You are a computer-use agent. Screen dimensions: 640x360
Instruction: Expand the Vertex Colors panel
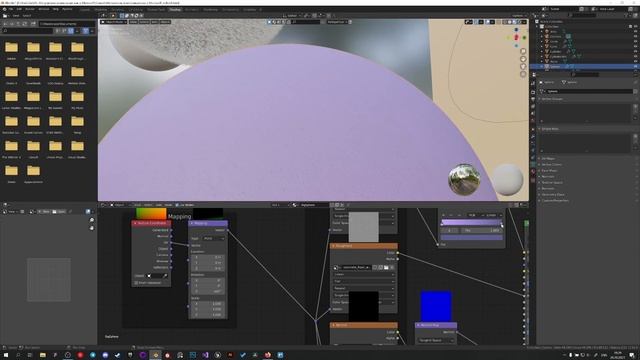pos(551,164)
